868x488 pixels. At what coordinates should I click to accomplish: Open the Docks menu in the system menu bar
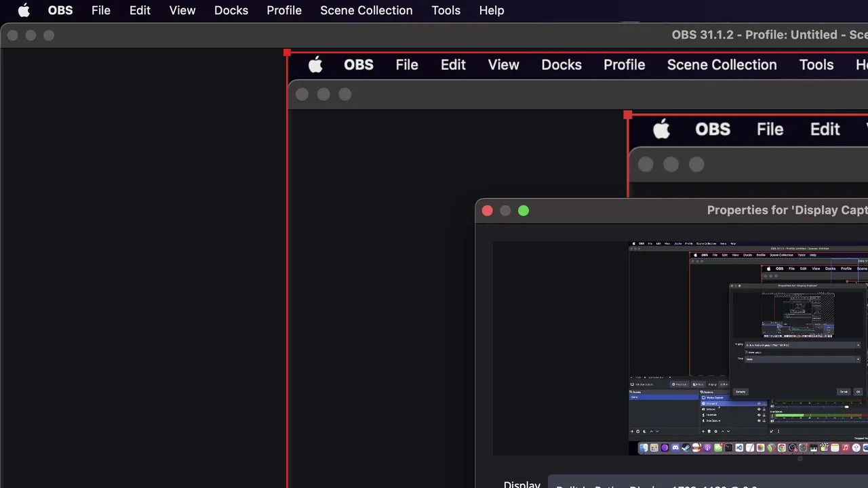tap(231, 10)
